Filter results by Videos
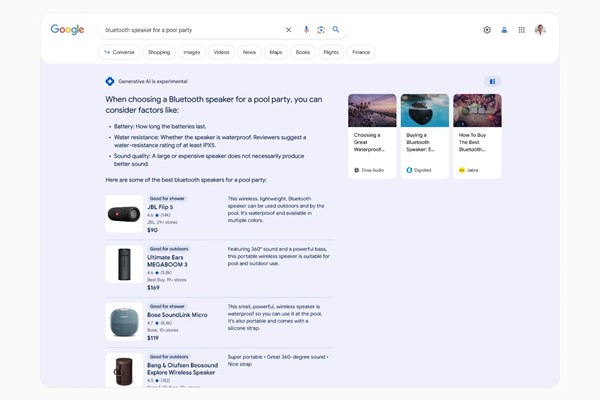The image size is (600, 400). [x=221, y=52]
